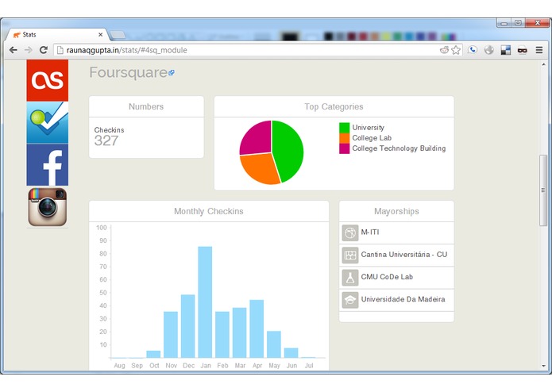Click the Numbers panel header

(x=146, y=106)
